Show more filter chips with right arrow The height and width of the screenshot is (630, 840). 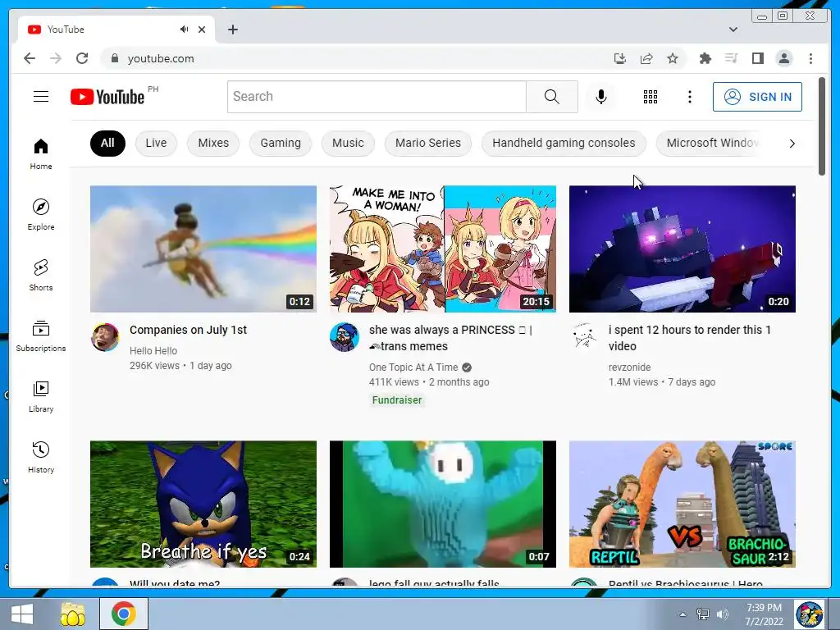click(x=792, y=143)
